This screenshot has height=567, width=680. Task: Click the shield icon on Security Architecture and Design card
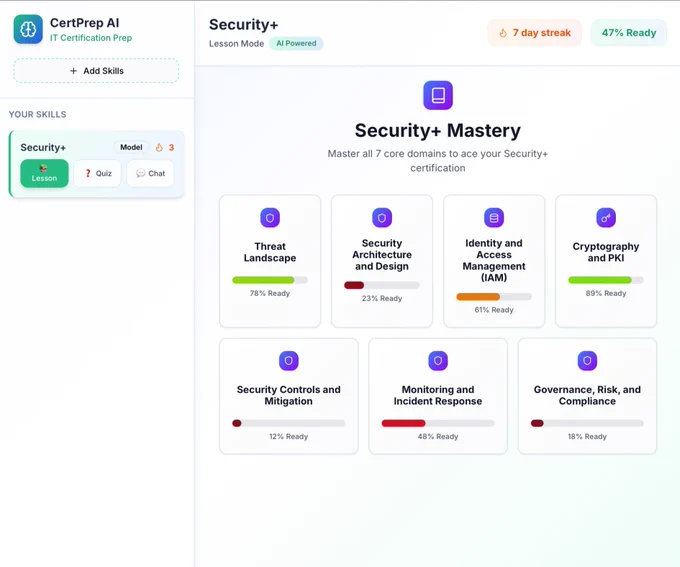382,218
